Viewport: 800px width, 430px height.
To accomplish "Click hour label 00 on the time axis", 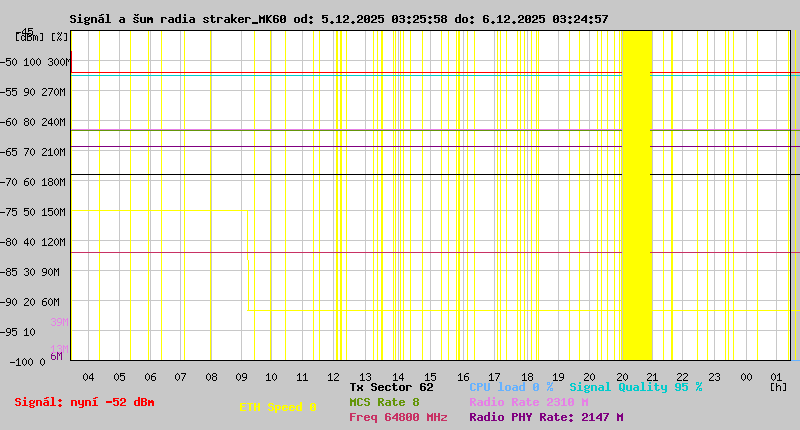I will (x=745, y=376).
